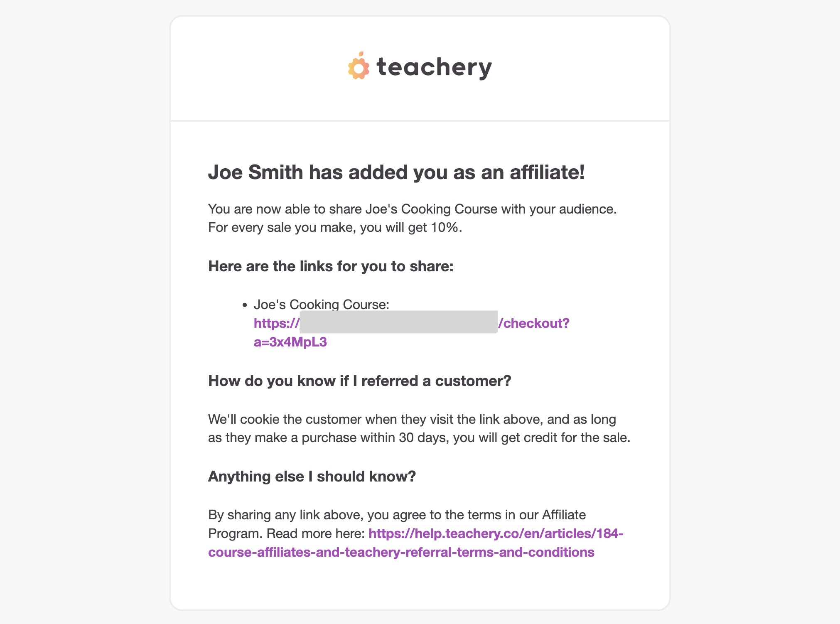Click the bullet point before Joe's Cooking Course

pos(244,305)
